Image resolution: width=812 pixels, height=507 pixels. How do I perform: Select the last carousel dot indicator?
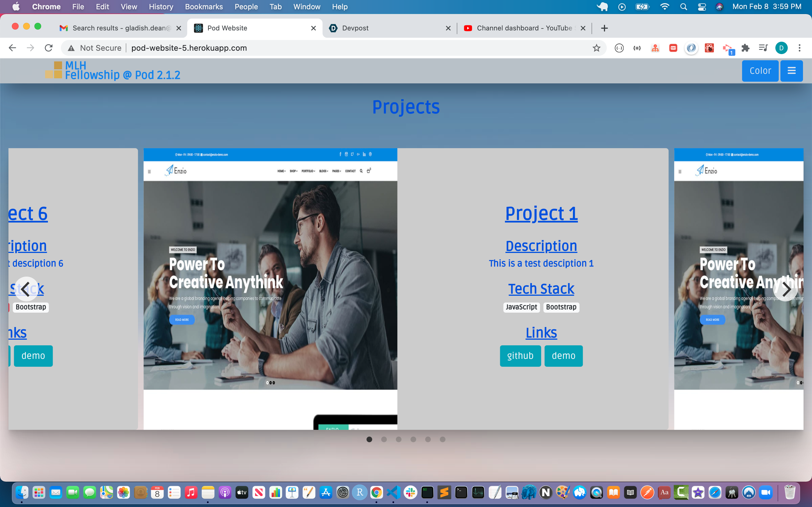443,439
